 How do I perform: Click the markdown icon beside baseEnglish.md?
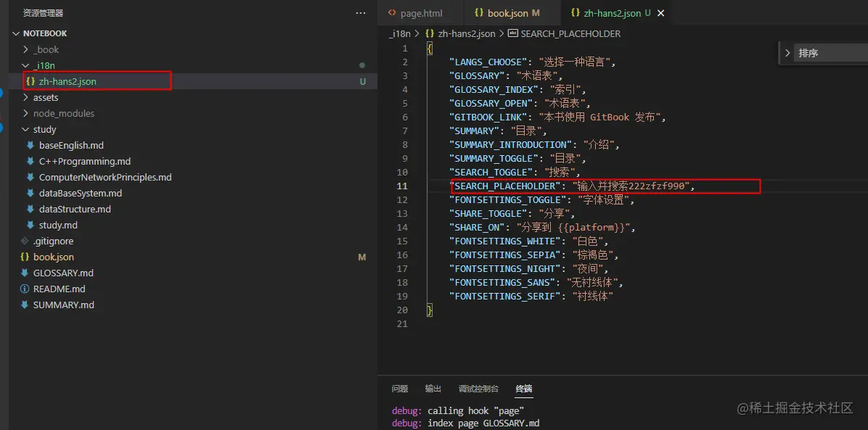point(30,146)
